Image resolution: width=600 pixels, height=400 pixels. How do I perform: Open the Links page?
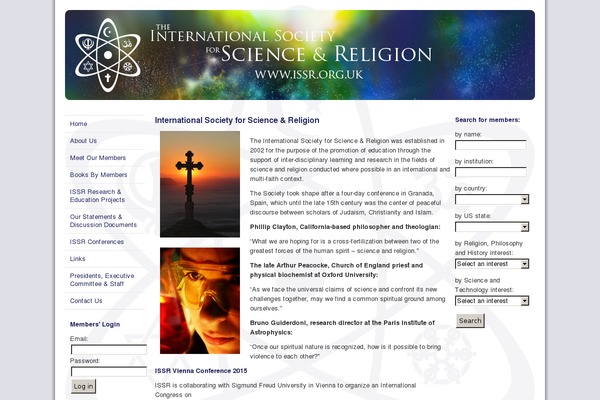[77, 259]
